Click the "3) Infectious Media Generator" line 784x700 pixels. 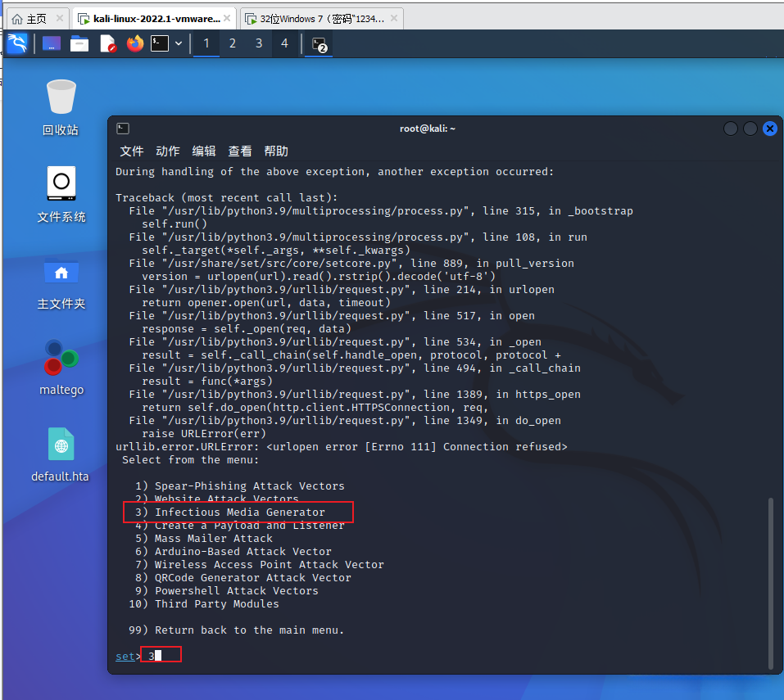[230, 513]
